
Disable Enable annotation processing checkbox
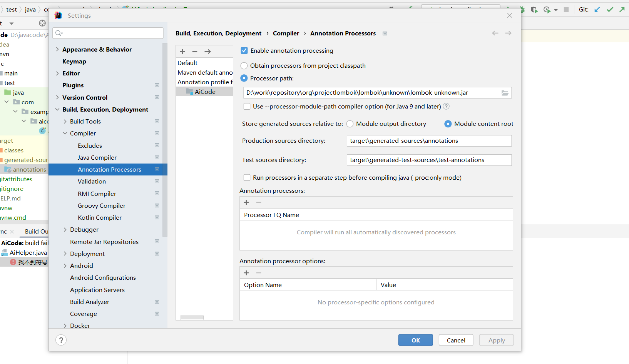click(244, 50)
